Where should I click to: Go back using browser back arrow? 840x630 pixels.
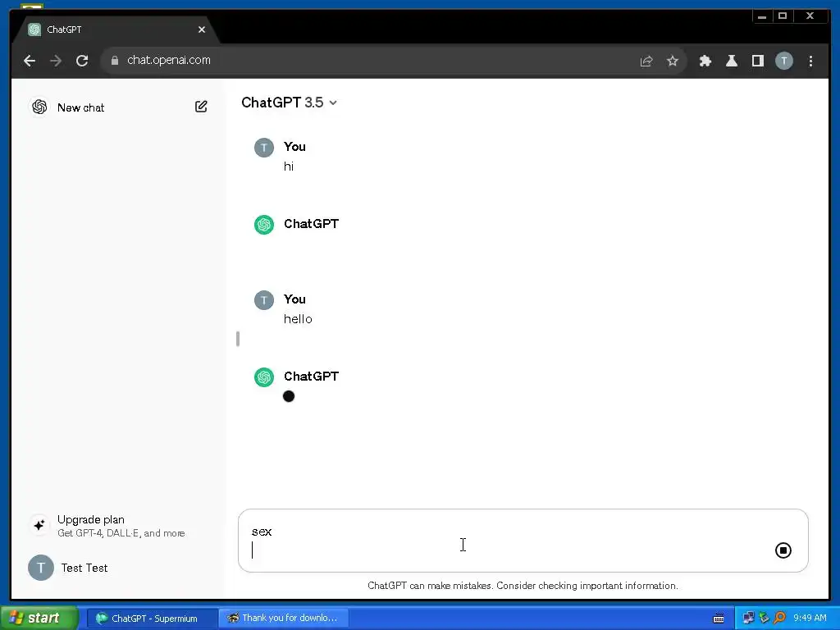(30, 61)
